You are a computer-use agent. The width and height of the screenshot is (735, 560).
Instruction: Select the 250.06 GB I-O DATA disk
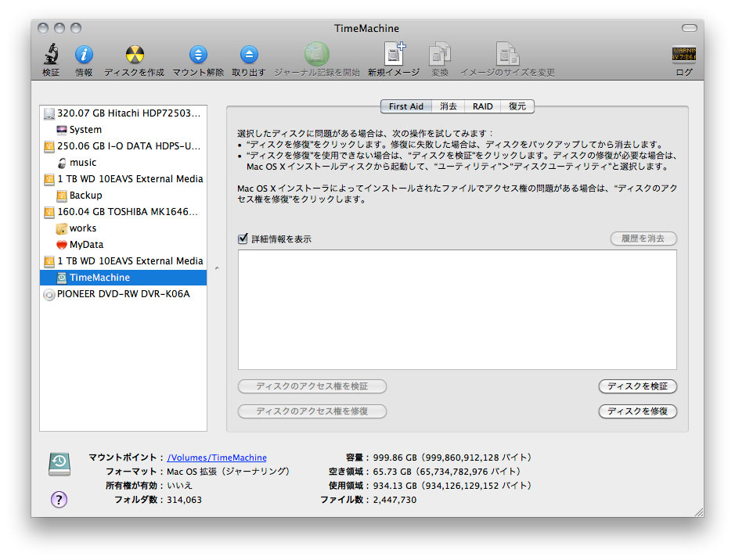[123, 146]
